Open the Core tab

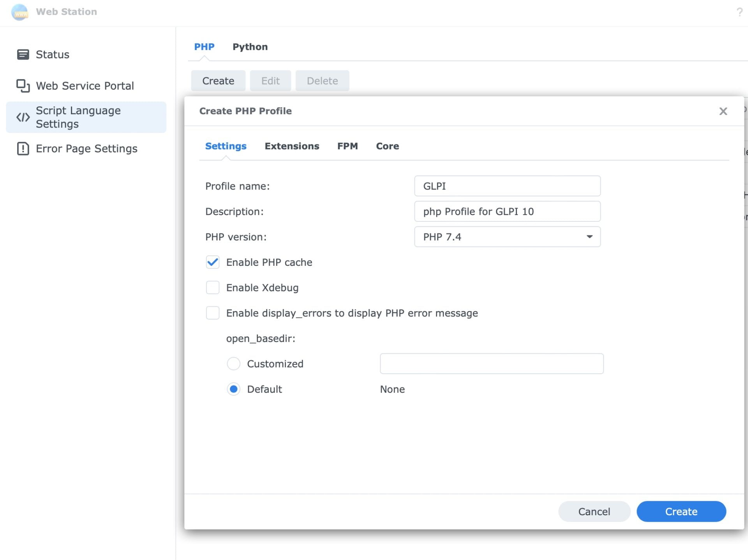[387, 146]
